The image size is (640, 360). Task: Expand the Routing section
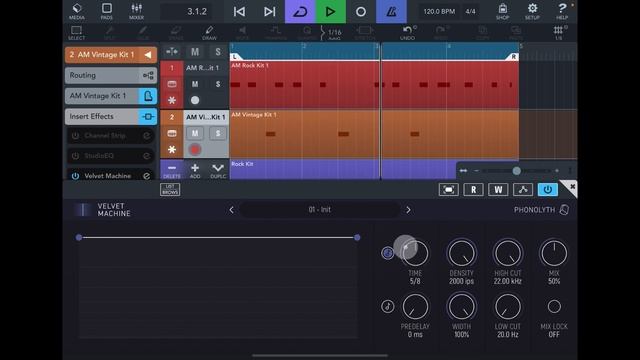[111, 76]
